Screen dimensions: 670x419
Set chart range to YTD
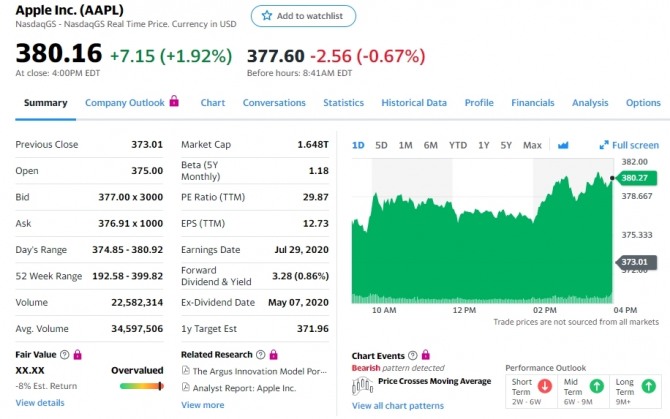(x=458, y=145)
